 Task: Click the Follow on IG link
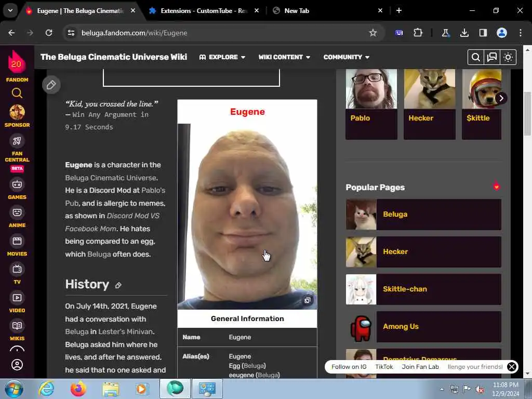[x=349, y=367]
